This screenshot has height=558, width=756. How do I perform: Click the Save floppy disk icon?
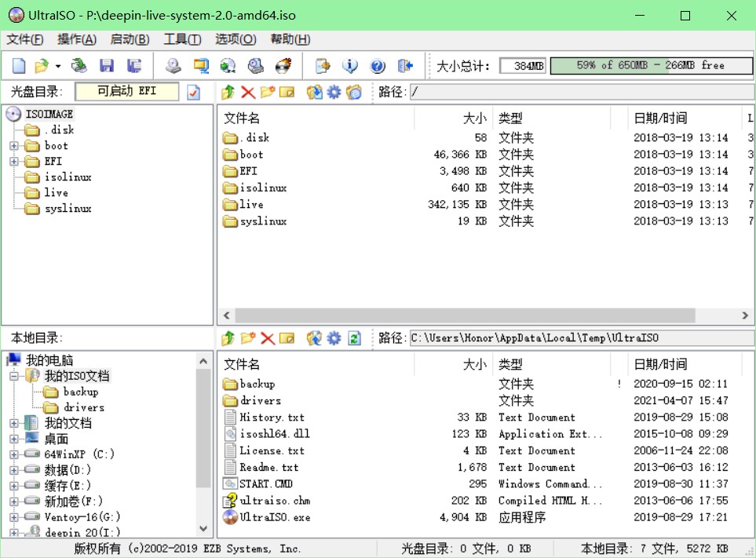click(x=107, y=66)
